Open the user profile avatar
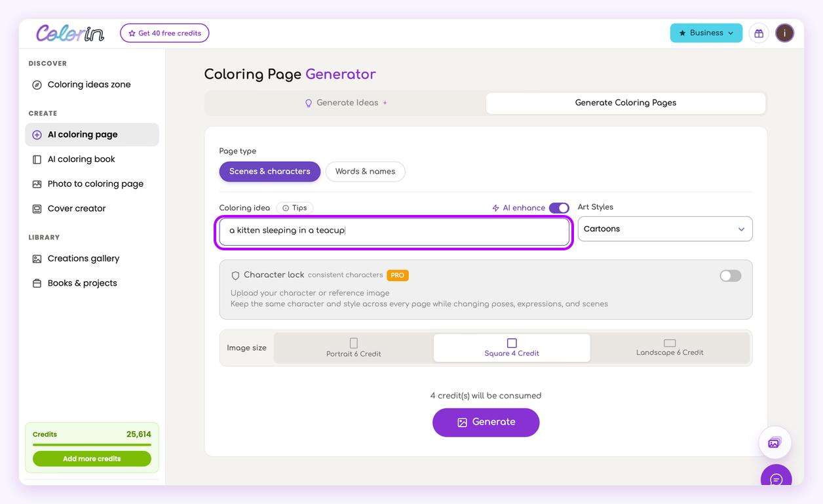 tap(785, 33)
